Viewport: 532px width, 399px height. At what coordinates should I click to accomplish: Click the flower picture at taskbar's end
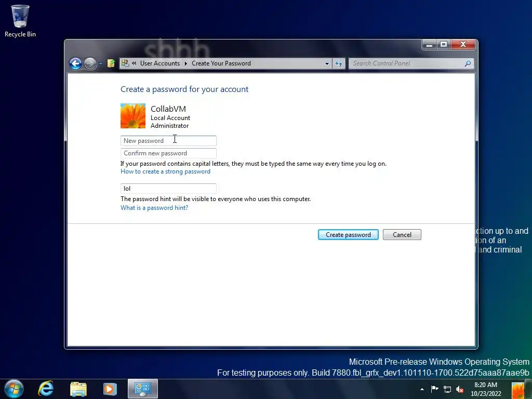[518, 390]
